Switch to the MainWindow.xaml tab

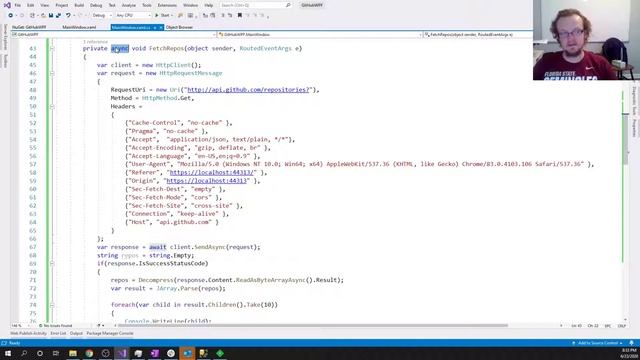[x=79, y=27]
